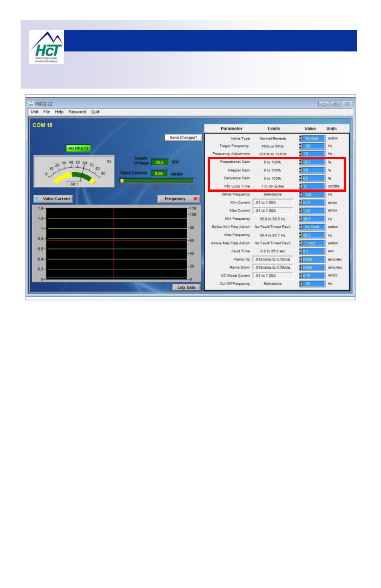Click the Dither Frequency stepper arrows

click(x=300, y=195)
